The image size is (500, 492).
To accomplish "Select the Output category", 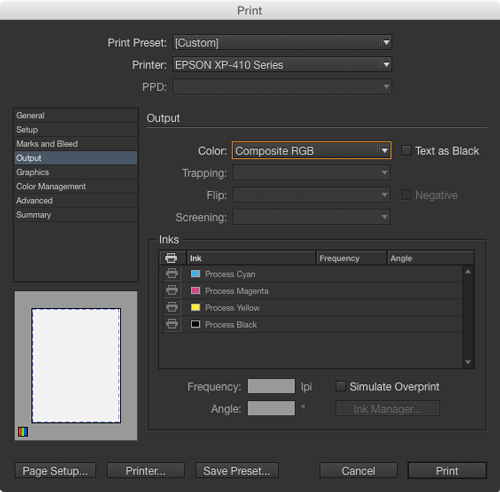I will point(76,158).
